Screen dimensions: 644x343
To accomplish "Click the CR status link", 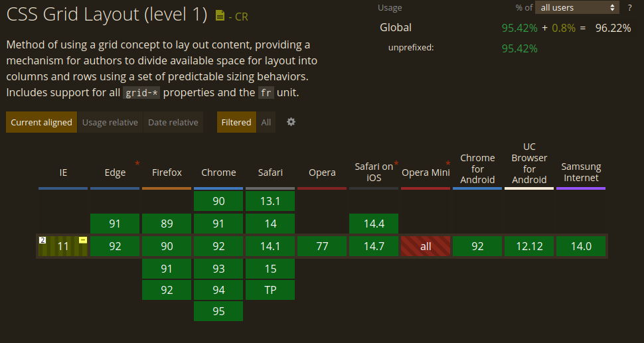I will tap(240, 17).
